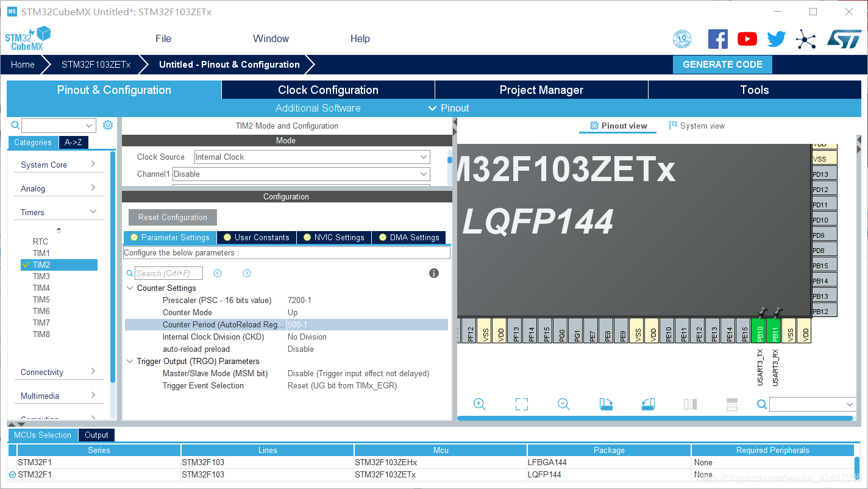Zoom in on the pinout view

479,404
